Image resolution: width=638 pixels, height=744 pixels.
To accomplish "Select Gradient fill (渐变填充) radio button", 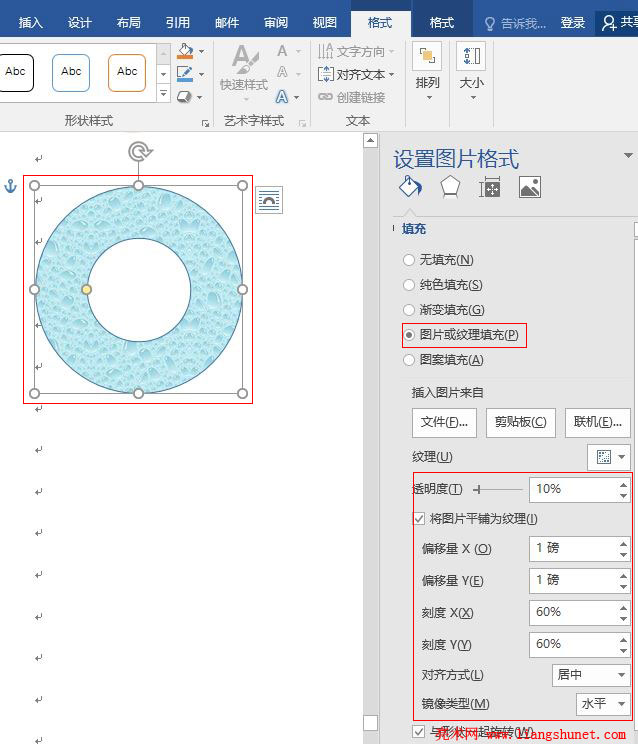I will 408,310.
